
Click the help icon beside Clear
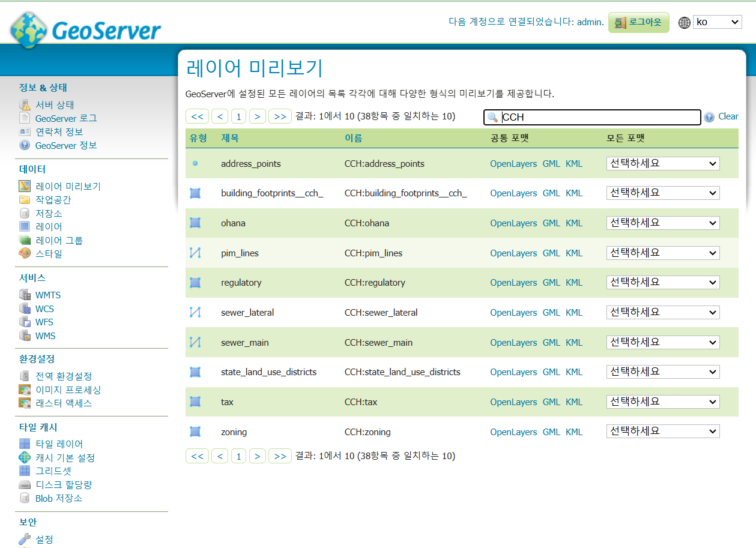pyautogui.click(x=710, y=117)
